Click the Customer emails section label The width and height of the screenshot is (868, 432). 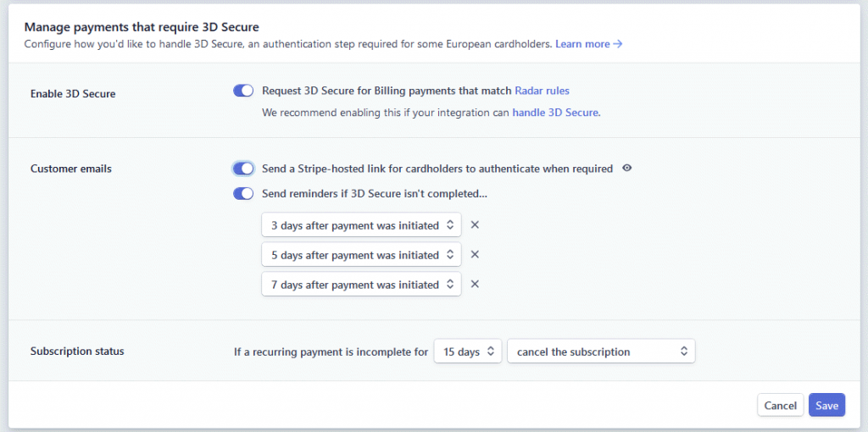[71, 169]
